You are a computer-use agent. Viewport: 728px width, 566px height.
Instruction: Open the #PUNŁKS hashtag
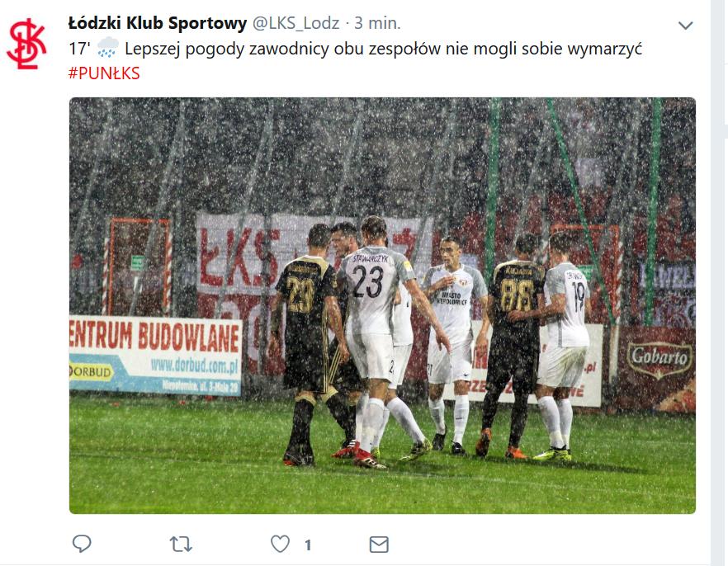click(x=104, y=73)
